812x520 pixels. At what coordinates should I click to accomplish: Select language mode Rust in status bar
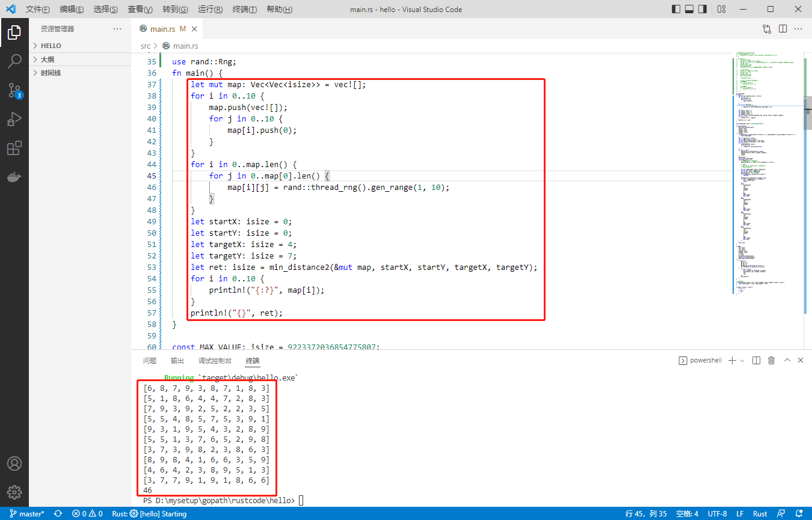(x=760, y=514)
